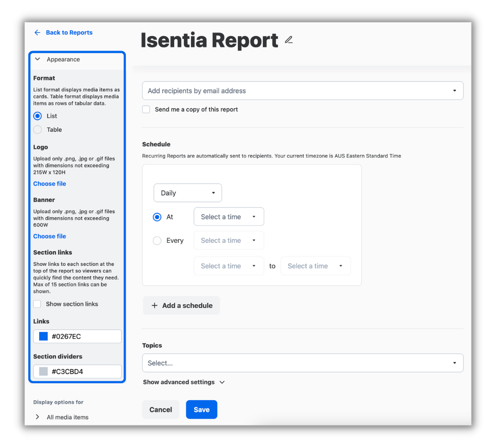The image size is (496, 448).
Task: Click the Format heading in Appearance
Action: [x=44, y=78]
